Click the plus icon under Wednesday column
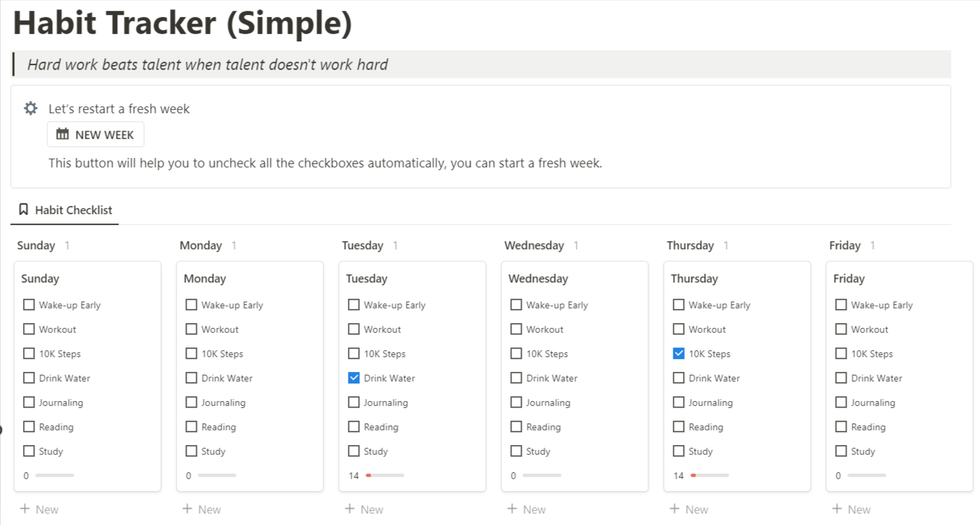The width and height of the screenshot is (980, 525). point(512,509)
